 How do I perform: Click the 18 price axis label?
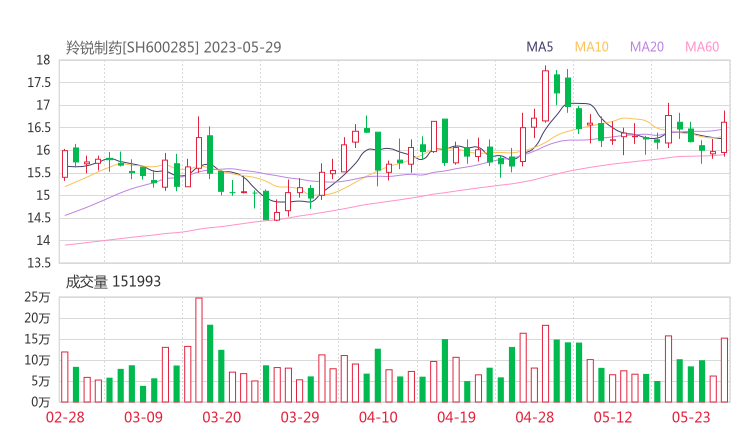[x=44, y=60]
